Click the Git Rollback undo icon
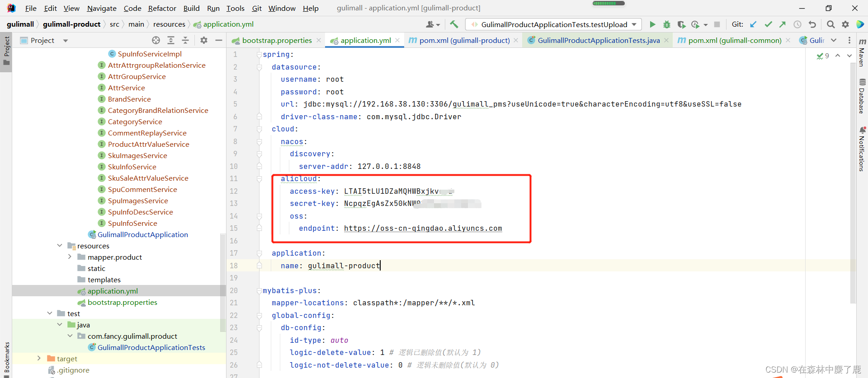Viewport: 868px width, 378px height. (812, 24)
